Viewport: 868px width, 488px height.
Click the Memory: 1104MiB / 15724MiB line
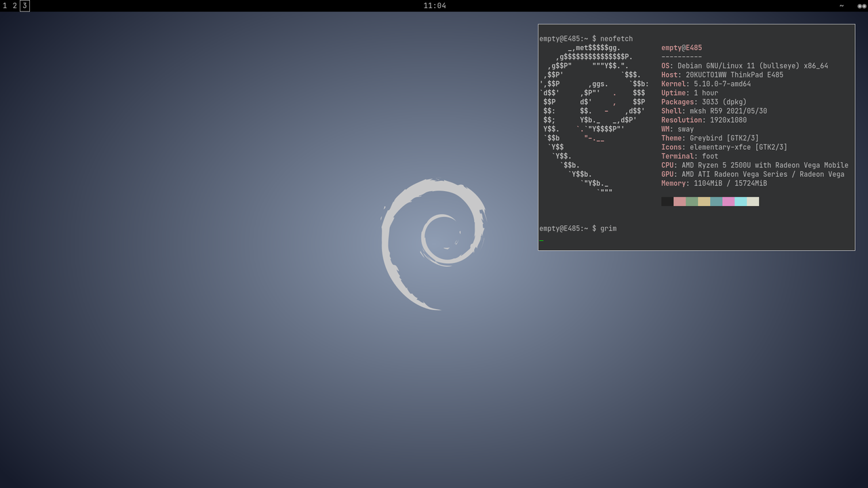[x=714, y=183]
